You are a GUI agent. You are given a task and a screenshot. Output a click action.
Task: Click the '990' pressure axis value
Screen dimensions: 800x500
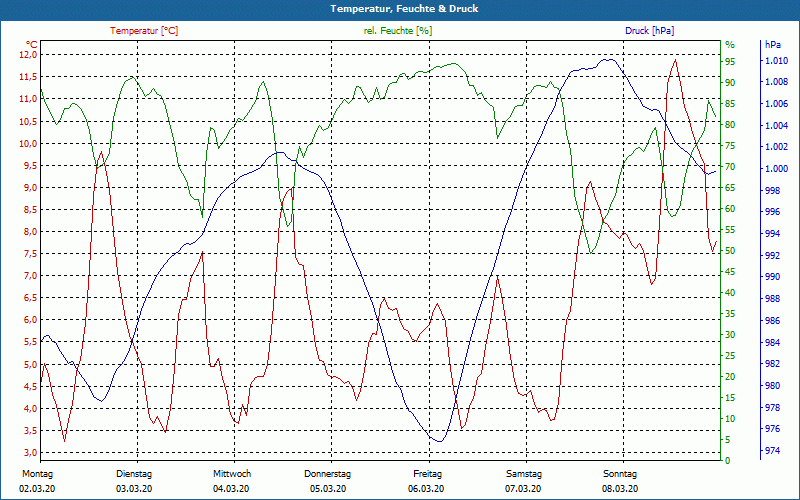773,277
